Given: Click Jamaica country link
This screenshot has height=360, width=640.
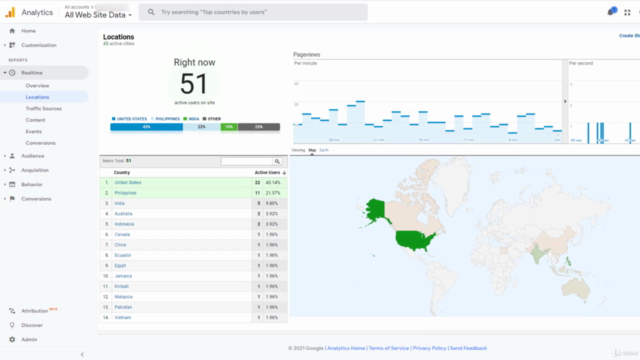Looking at the screenshot, I should tap(123, 276).
